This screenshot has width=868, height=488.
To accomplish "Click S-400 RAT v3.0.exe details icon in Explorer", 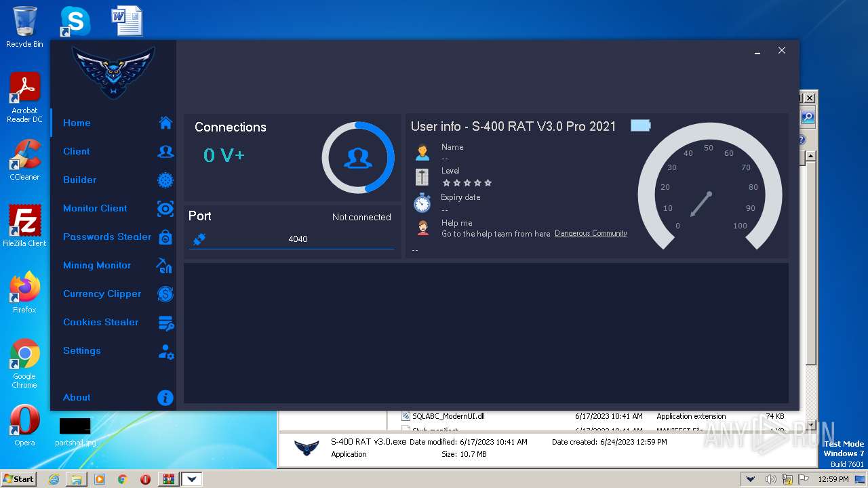I will tap(307, 447).
